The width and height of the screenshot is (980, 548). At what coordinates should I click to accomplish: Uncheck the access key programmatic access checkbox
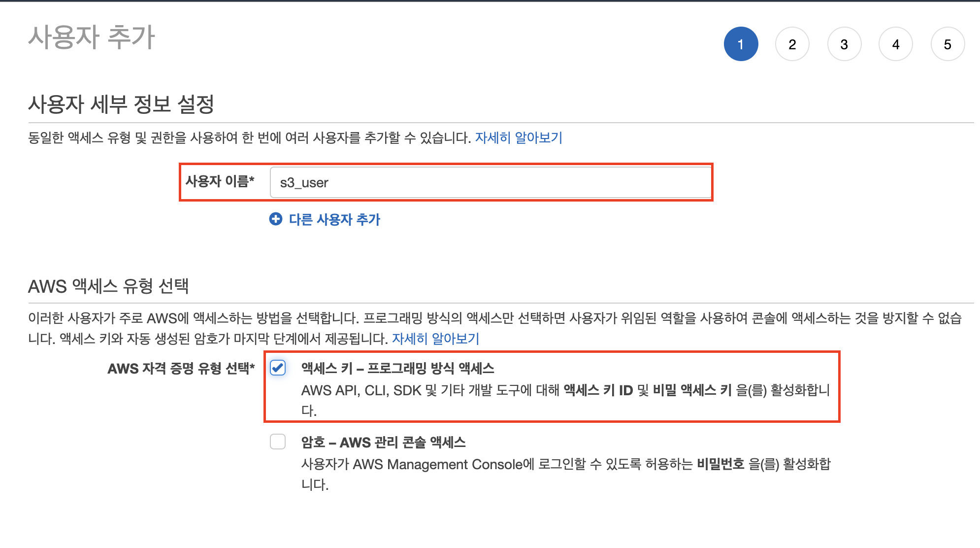(278, 368)
